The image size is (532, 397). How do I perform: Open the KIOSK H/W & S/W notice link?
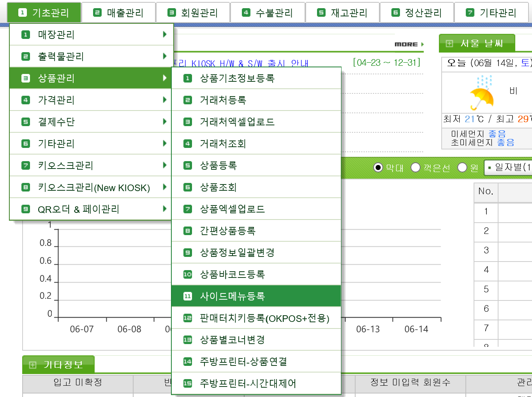pyautogui.click(x=241, y=63)
